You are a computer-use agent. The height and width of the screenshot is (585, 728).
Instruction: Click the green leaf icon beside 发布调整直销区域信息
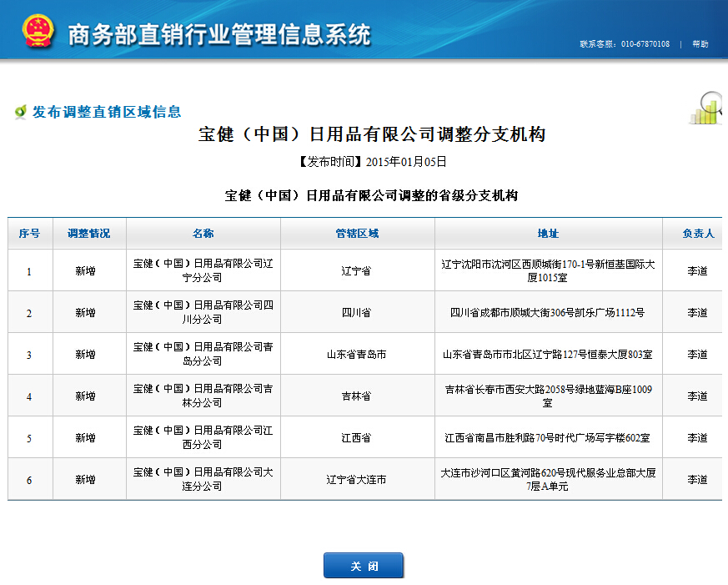point(20,112)
